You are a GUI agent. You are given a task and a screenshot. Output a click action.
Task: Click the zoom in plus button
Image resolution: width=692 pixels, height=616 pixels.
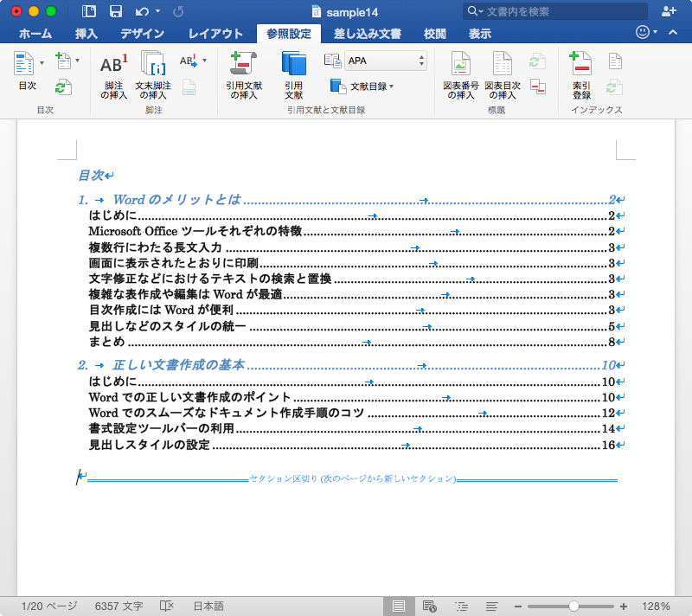coord(624,606)
